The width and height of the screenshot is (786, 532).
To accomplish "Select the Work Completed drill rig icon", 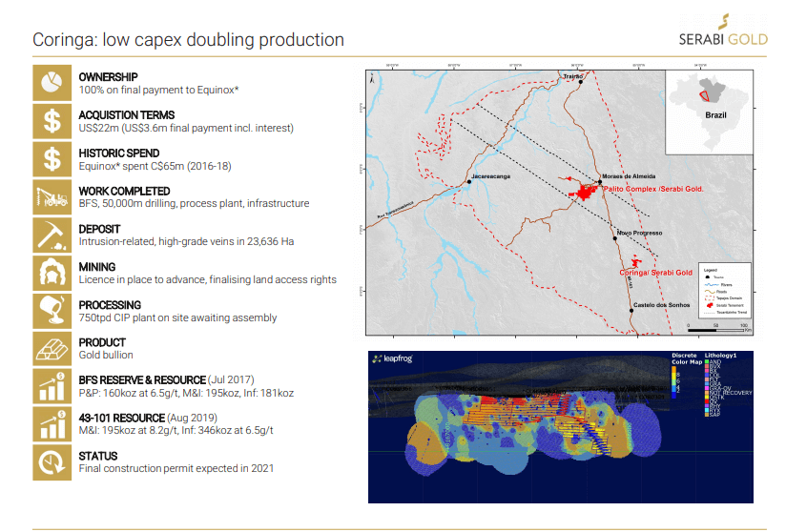I will tap(52, 196).
